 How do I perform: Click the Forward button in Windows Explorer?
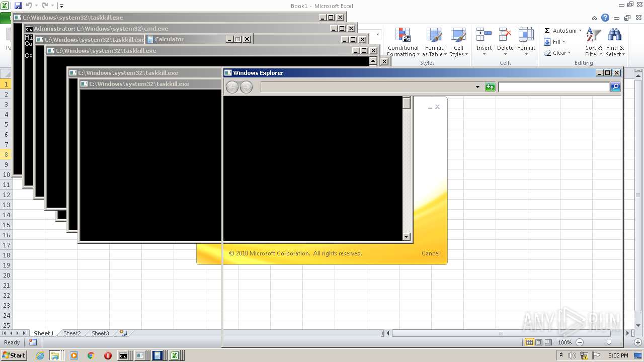pos(246,87)
